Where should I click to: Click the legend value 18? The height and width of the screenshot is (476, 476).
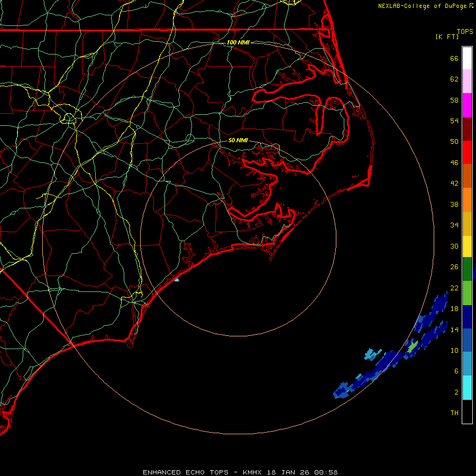click(454, 309)
